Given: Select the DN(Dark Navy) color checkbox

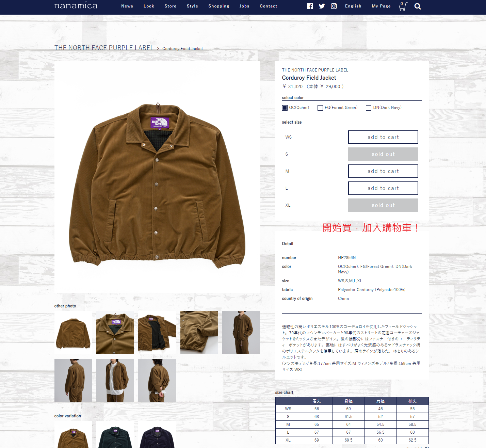Looking at the screenshot, I should [369, 108].
